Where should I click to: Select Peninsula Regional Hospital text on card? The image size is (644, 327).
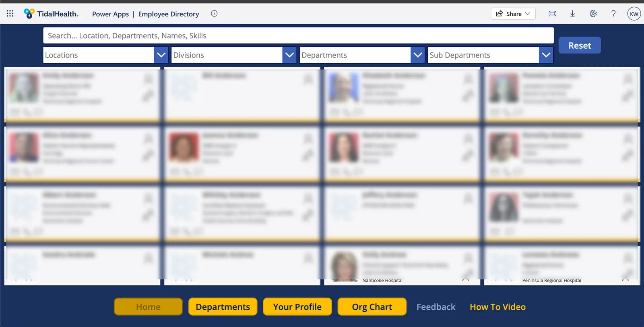click(x=551, y=280)
